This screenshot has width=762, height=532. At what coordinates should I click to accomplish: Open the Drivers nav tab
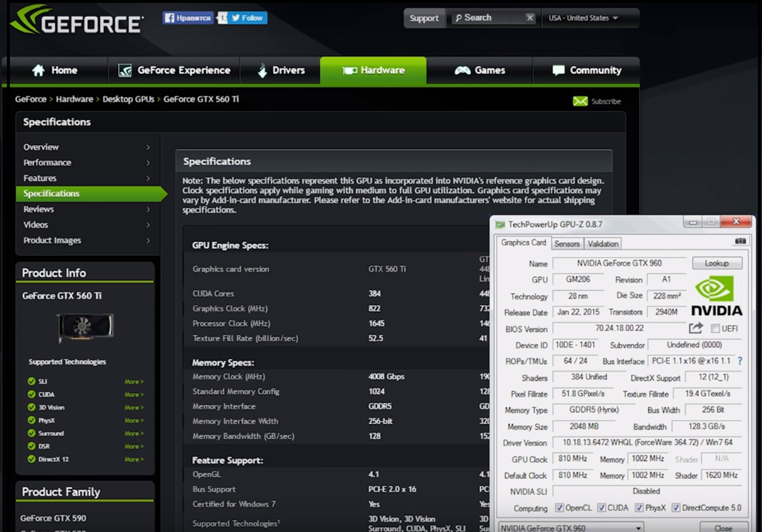(x=280, y=70)
